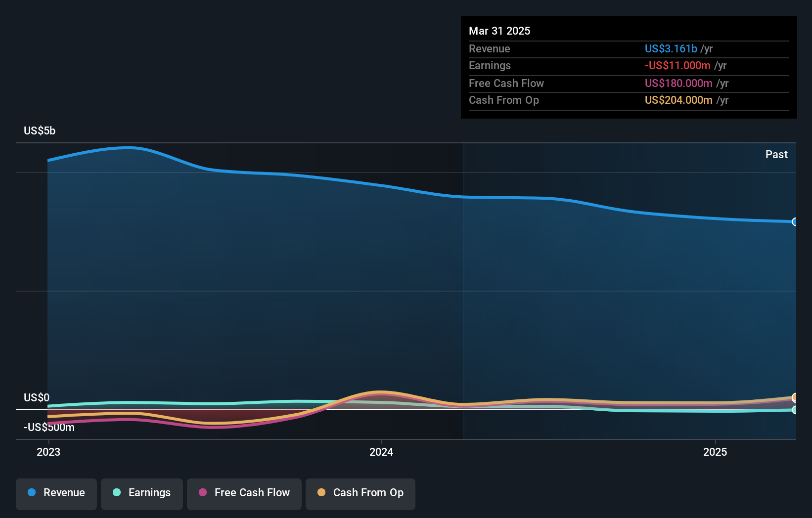Click the 2024 x-axis label

click(381, 452)
